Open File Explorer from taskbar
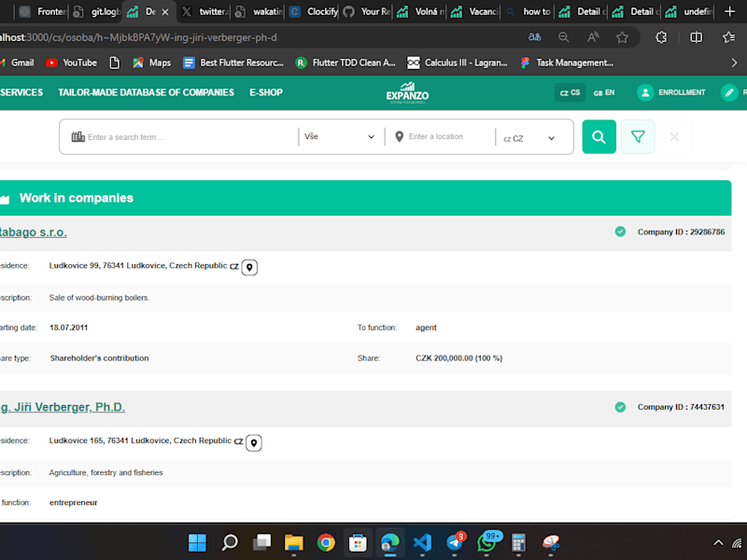747x560 pixels. point(293,542)
